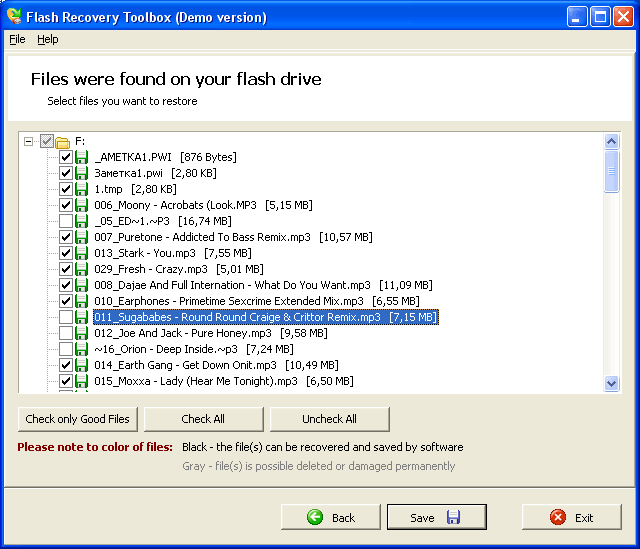Click floppy icon beside Заметка1.pwi
The width and height of the screenshot is (640, 549).
[82, 173]
